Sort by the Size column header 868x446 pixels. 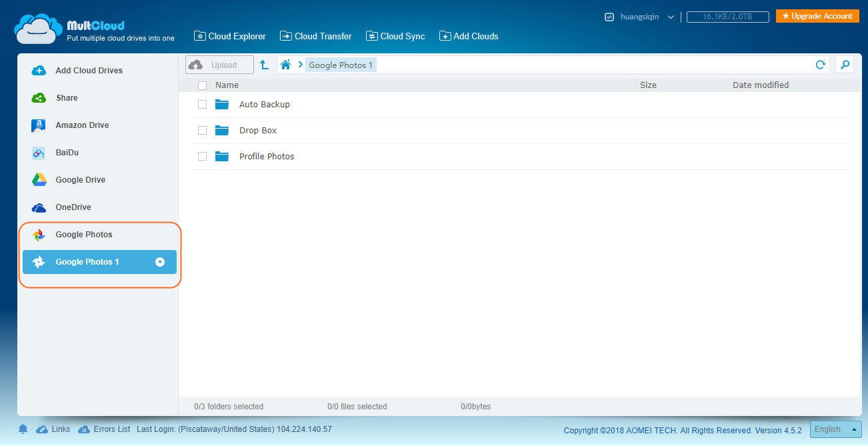click(x=648, y=85)
